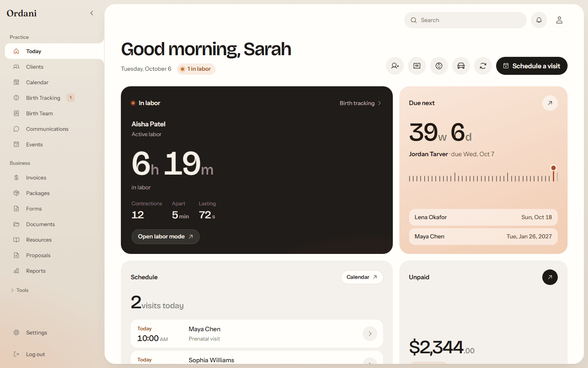588x368 pixels.
Task: Click the 1 in labor badge
Action: (x=196, y=69)
